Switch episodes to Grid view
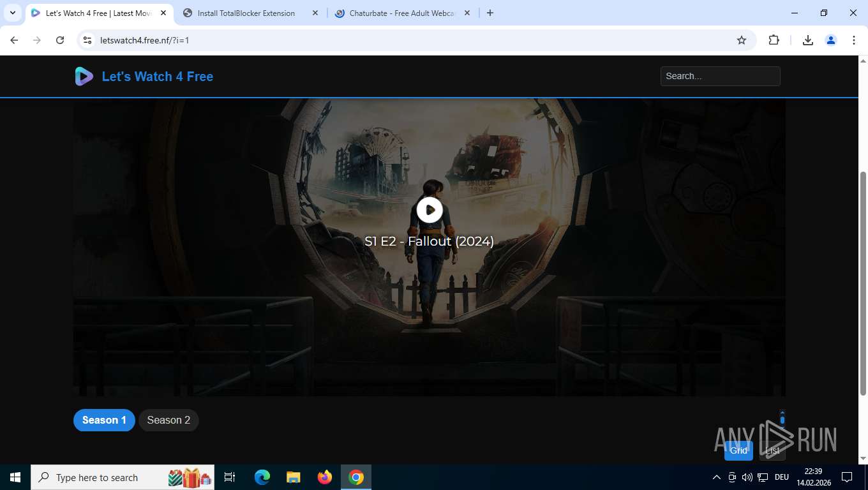The width and height of the screenshot is (868, 490). pos(738,450)
